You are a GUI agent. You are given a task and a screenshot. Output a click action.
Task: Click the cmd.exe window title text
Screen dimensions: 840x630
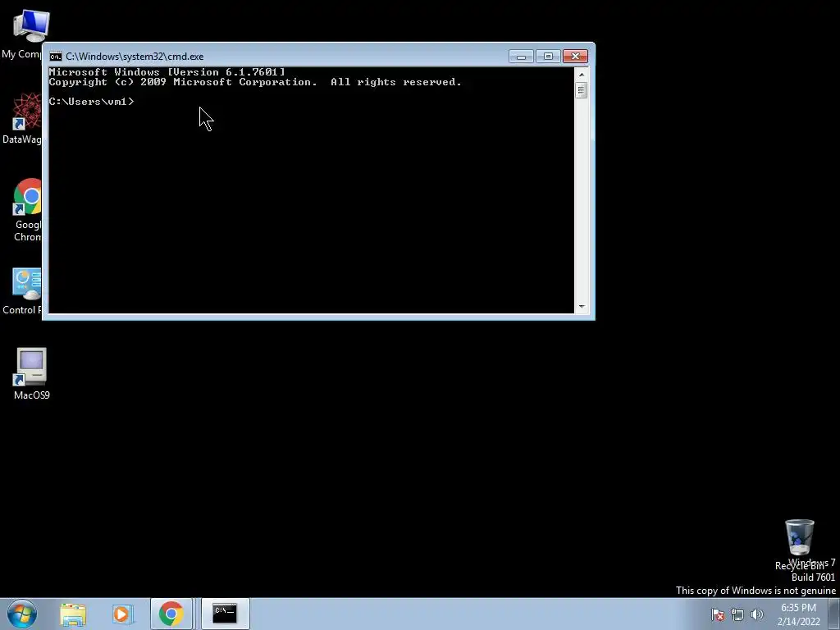click(135, 57)
